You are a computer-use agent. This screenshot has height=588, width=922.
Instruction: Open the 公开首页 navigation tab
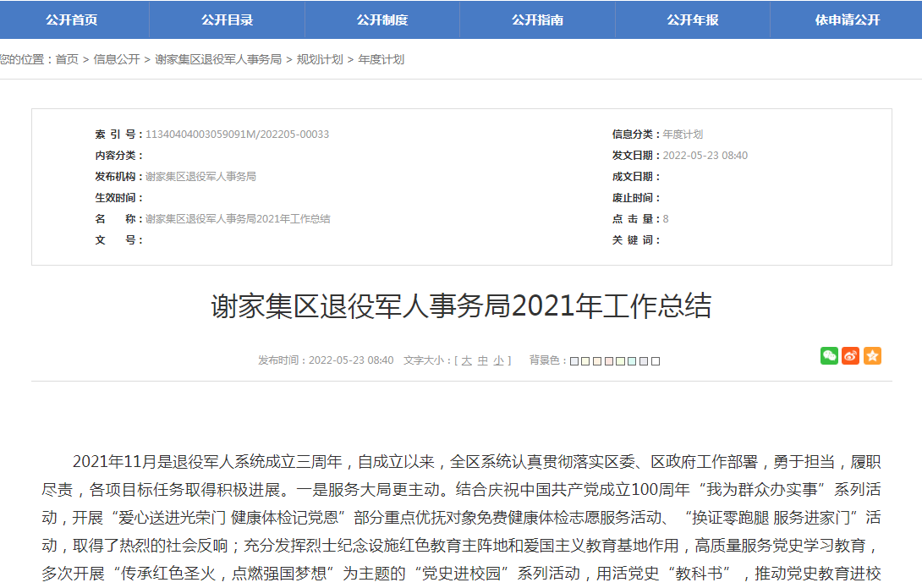[x=75, y=19]
